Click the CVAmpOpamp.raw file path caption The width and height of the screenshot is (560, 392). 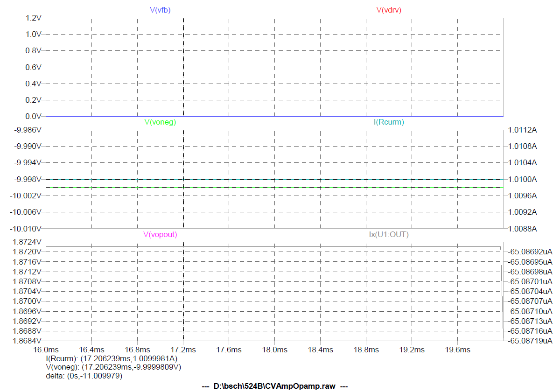click(x=274, y=386)
